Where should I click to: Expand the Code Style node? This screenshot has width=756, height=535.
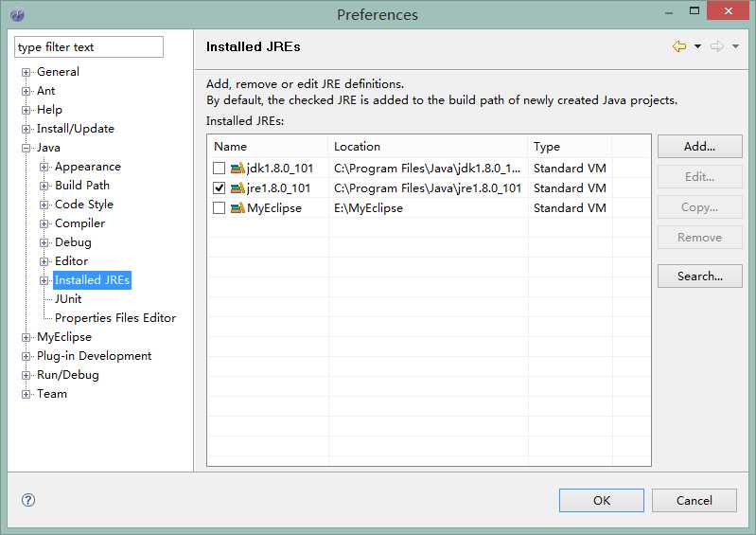(x=44, y=205)
